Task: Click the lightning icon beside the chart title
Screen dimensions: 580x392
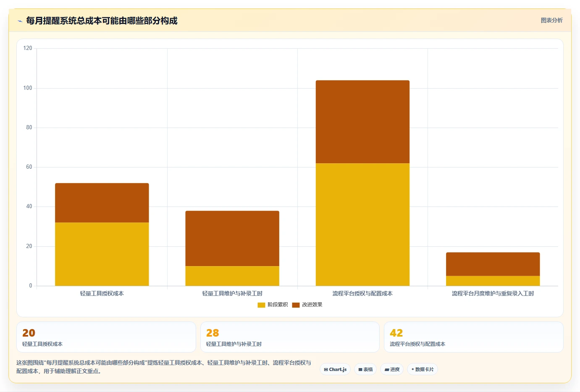Action: coord(20,21)
